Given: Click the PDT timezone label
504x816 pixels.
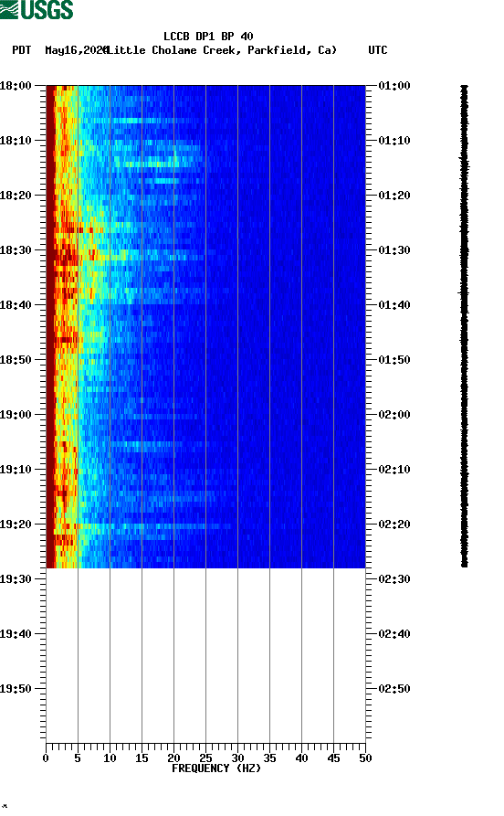Looking at the screenshot, I should (21, 50).
